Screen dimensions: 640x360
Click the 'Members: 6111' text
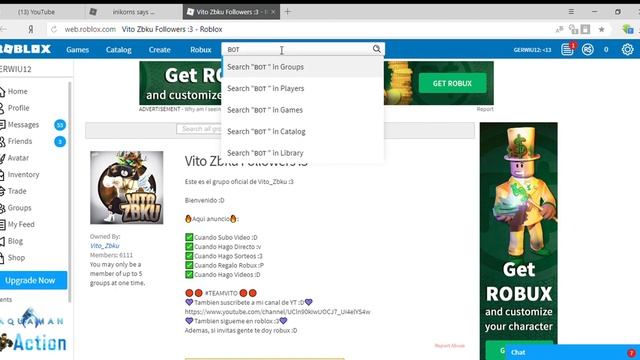(111, 255)
